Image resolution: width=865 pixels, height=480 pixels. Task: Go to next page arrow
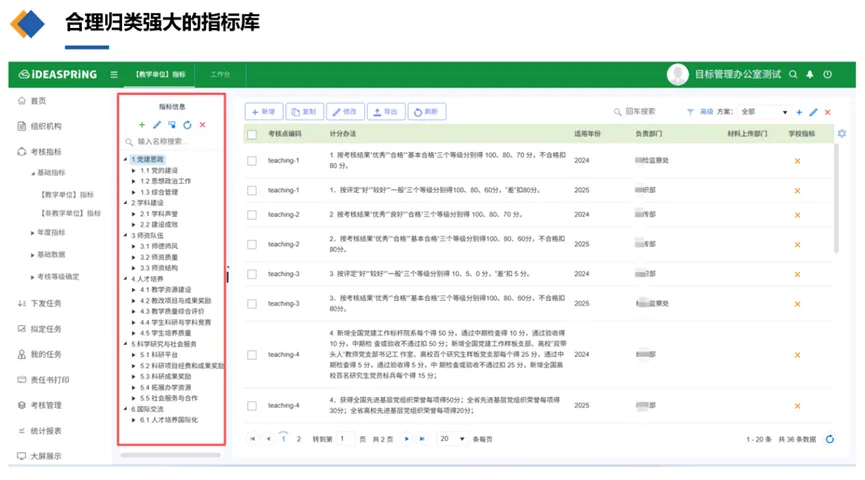407,439
